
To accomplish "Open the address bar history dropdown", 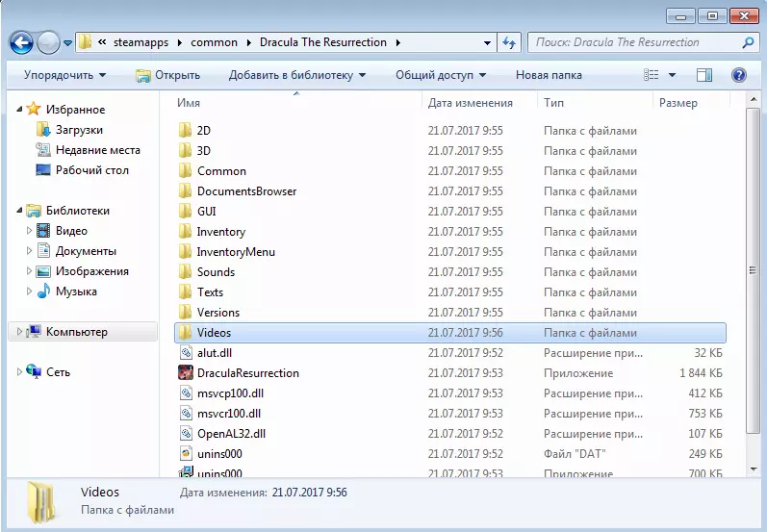I will click(x=487, y=43).
